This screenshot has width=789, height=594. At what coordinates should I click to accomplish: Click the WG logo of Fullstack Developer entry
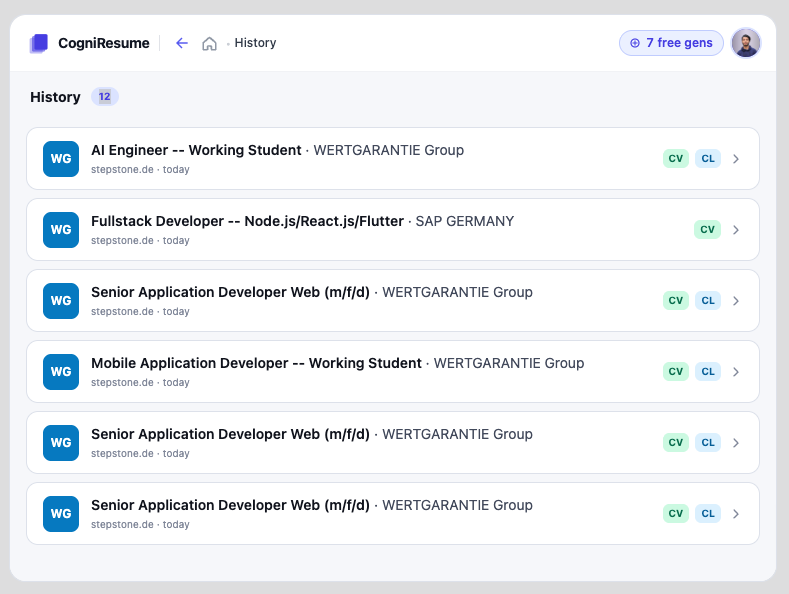61,230
